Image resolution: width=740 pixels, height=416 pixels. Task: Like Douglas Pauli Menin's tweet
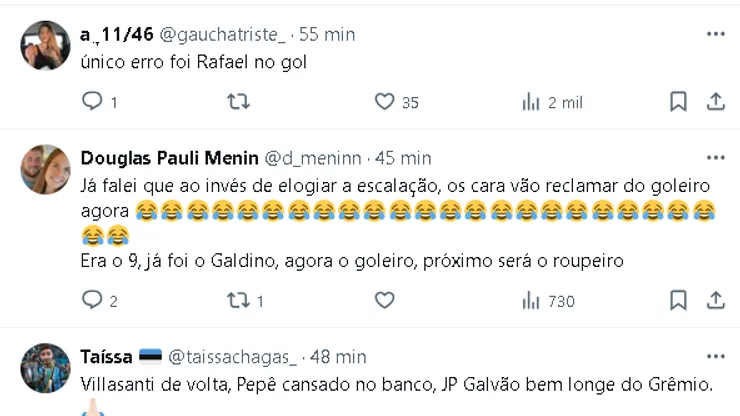click(385, 300)
